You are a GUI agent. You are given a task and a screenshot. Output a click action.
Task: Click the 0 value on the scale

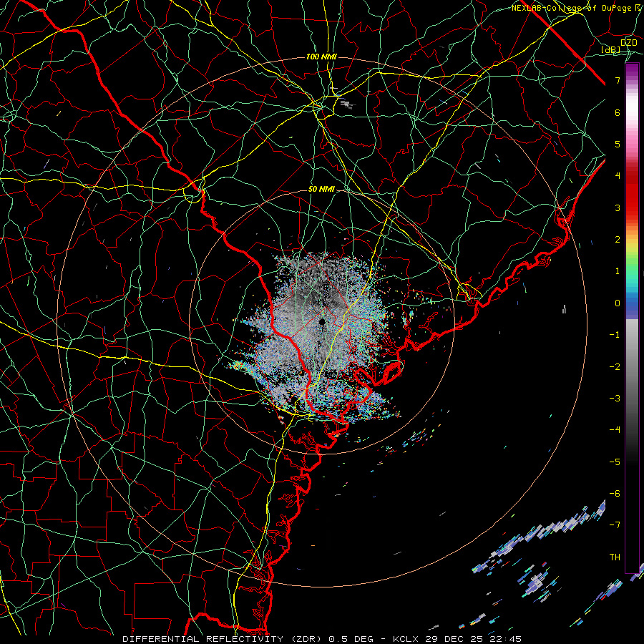pos(618,303)
